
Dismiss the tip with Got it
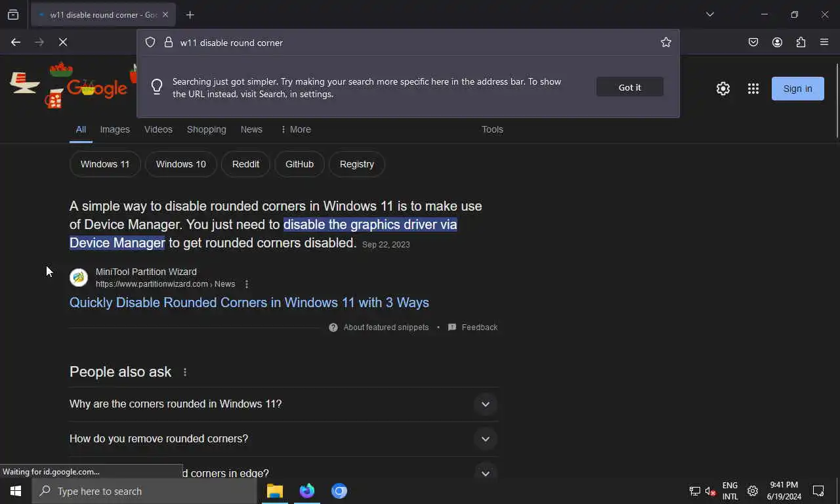tap(629, 87)
